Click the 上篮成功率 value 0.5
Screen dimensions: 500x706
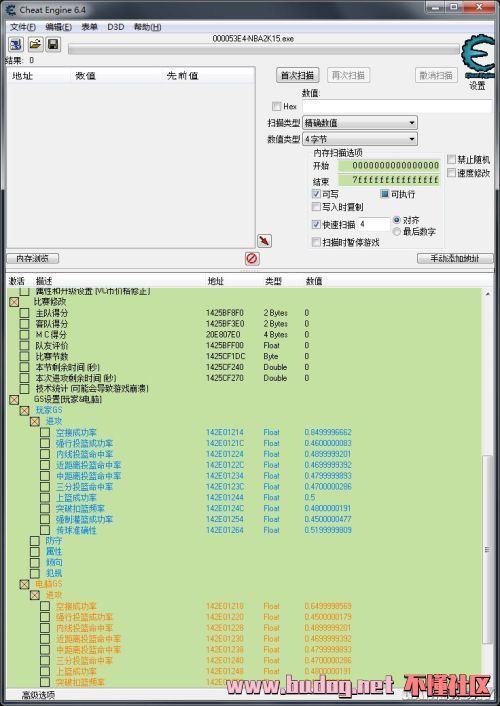[310, 498]
